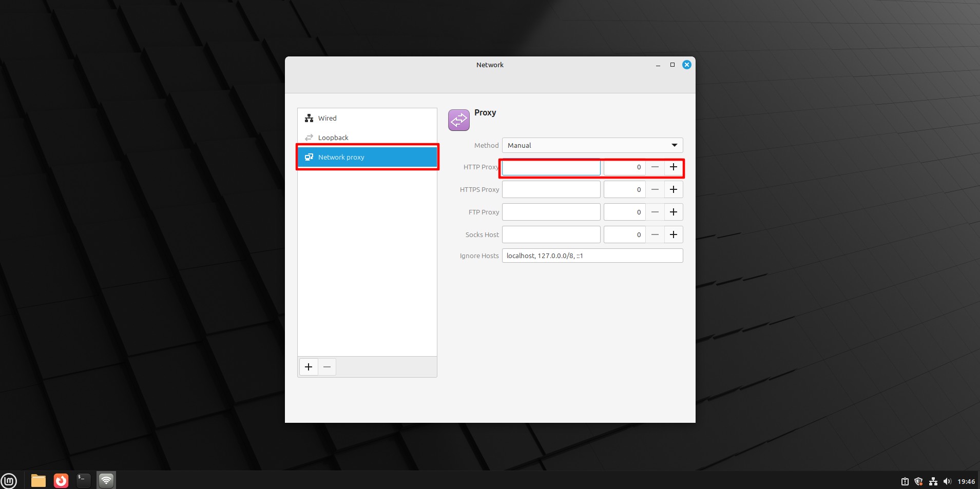Viewport: 980px width, 489px height.
Task: Decrease the HTTP Proxy port value
Action: pos(655,167)
